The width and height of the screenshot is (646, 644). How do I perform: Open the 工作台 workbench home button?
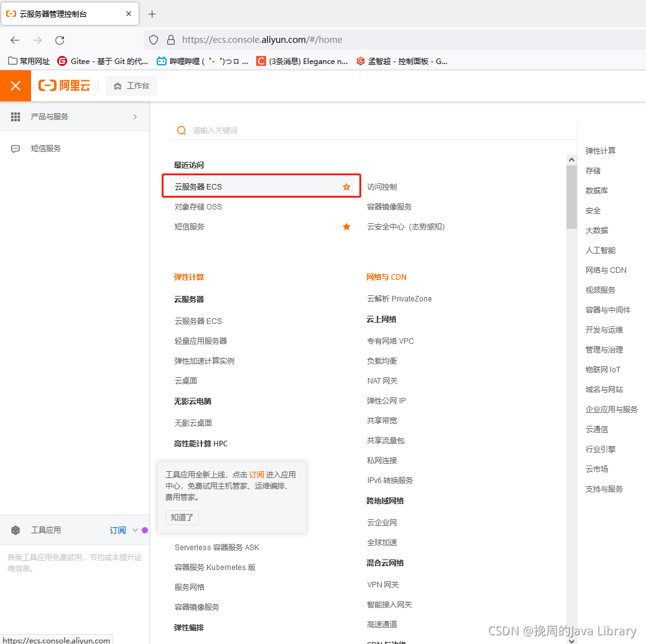(x=131, y=86)
